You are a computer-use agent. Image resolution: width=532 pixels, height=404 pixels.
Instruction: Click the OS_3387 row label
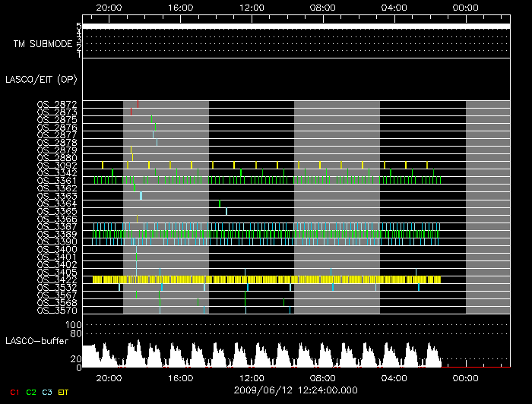(x=57, y=226)
